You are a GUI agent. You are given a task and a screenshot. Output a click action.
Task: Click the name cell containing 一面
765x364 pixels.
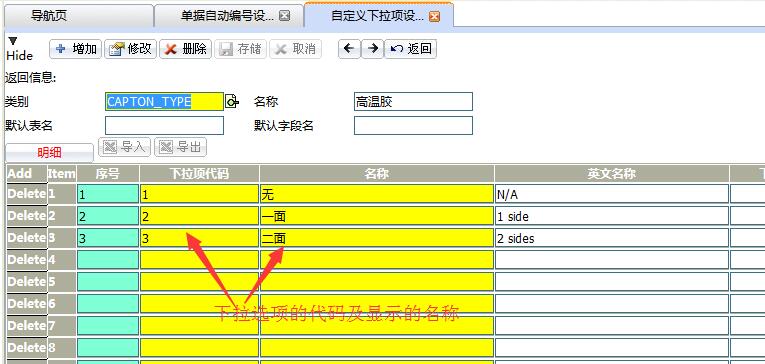click(x=377, y=216)
